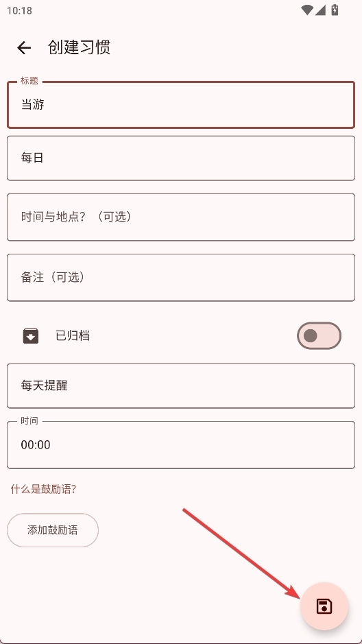Viewport: 362px width, 644px height.
Task: Focus the 标题 field containing 当游
Action: pyautogui.click(x=181, y=105)
